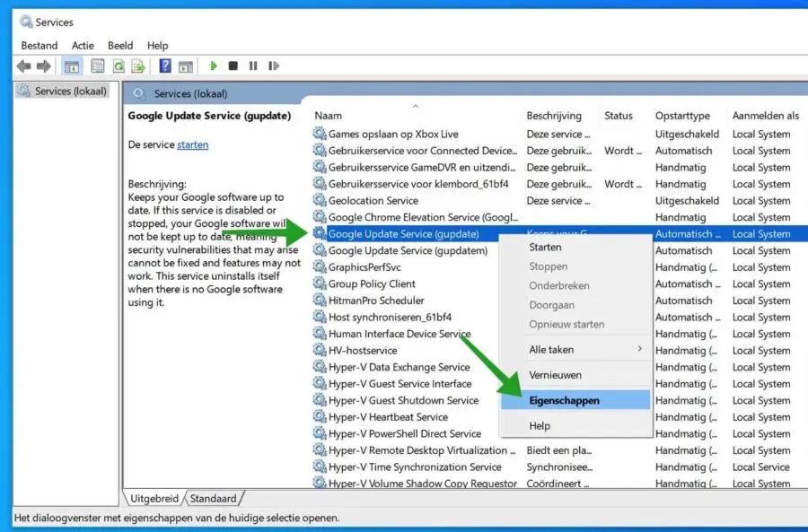Select Hyper-V Volume Shadow Copy Requestor row
808x532 pixels.
(559, 483)
